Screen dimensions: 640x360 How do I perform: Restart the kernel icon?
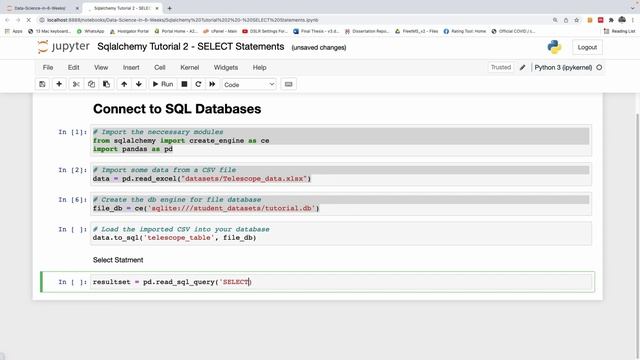pos(198,84)
